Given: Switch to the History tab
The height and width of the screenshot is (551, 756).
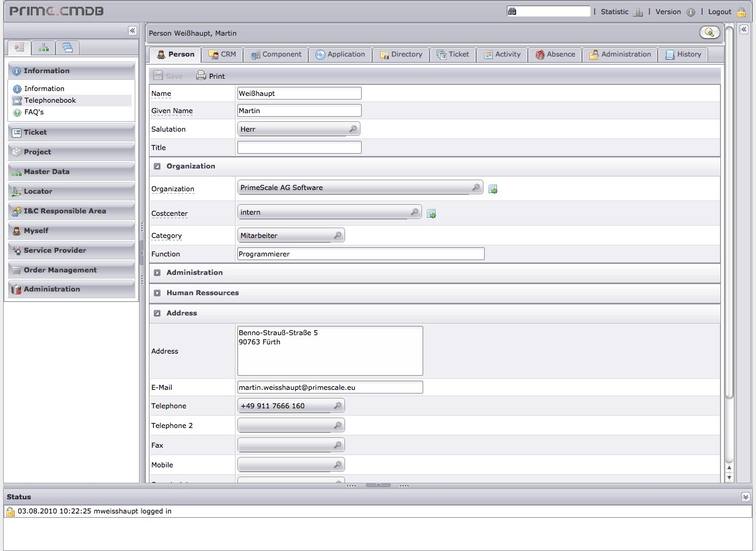Looking at the screenshot, I should (x=683, y=55).
